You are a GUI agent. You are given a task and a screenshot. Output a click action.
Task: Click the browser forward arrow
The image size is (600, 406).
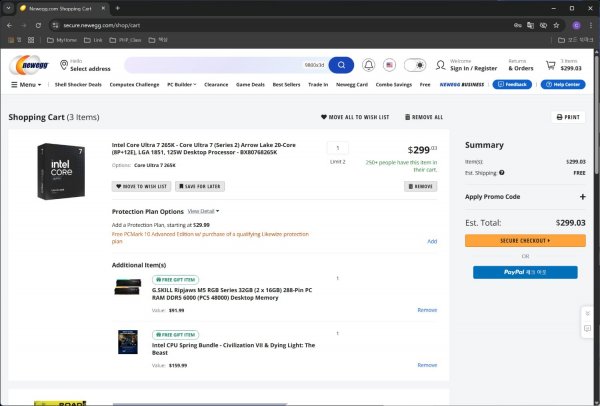pyautogui.click(x=24, y=25)
